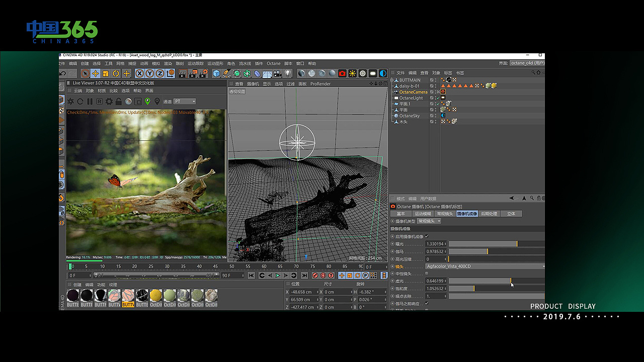Add a Cube primitive object
This screenshot has height=362, width=644.
[216, 73]
